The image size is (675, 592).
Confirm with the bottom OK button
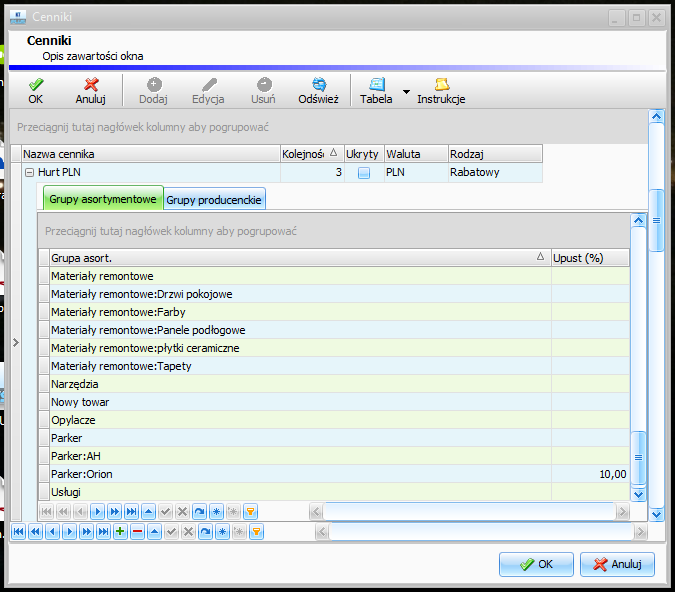point(536,564)
